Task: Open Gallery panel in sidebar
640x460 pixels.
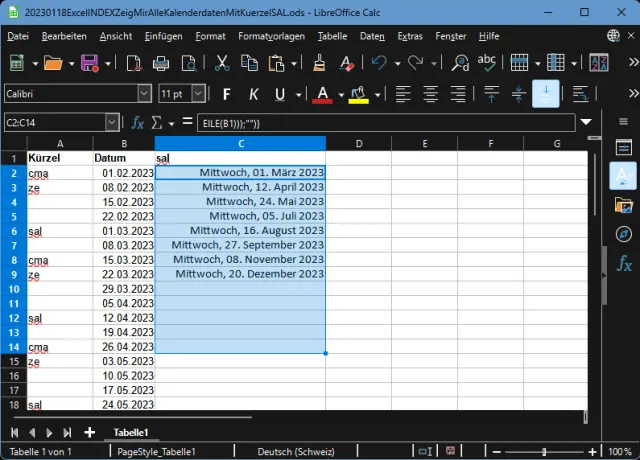Action: click(624, 205)
